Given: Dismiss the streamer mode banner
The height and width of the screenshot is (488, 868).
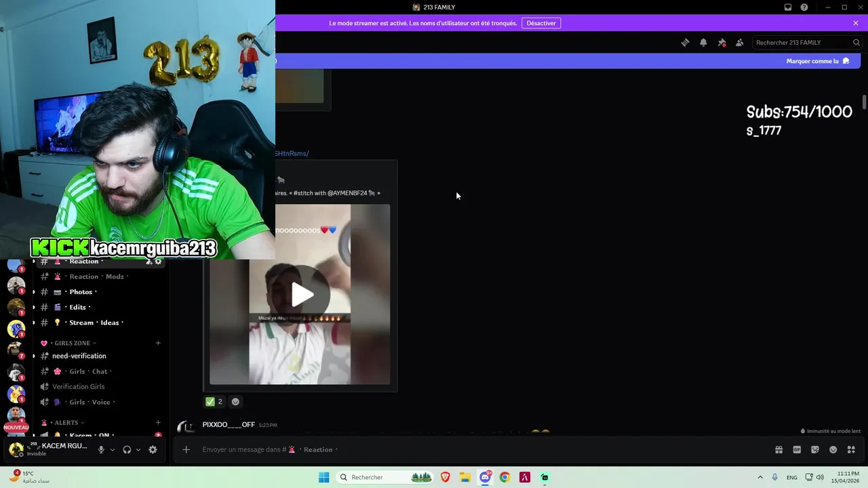Looking at the screenshot, I should 856,23.
